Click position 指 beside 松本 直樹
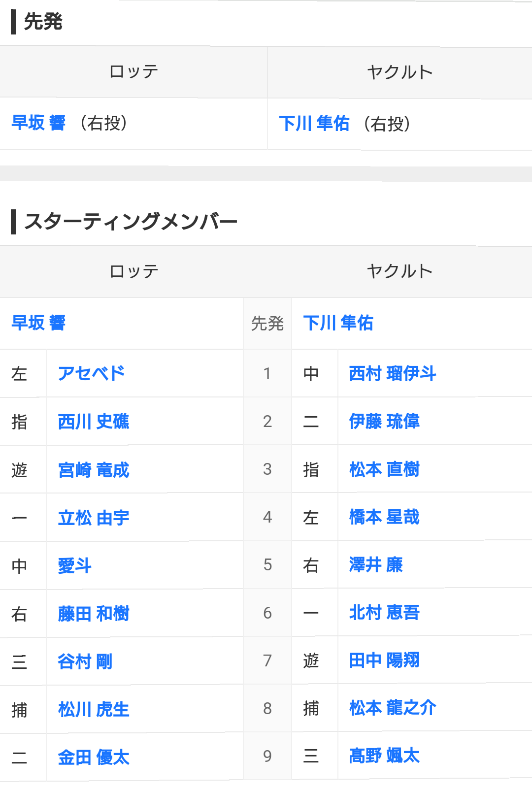The height and width of the screenshot is (790, 532). 311,469
